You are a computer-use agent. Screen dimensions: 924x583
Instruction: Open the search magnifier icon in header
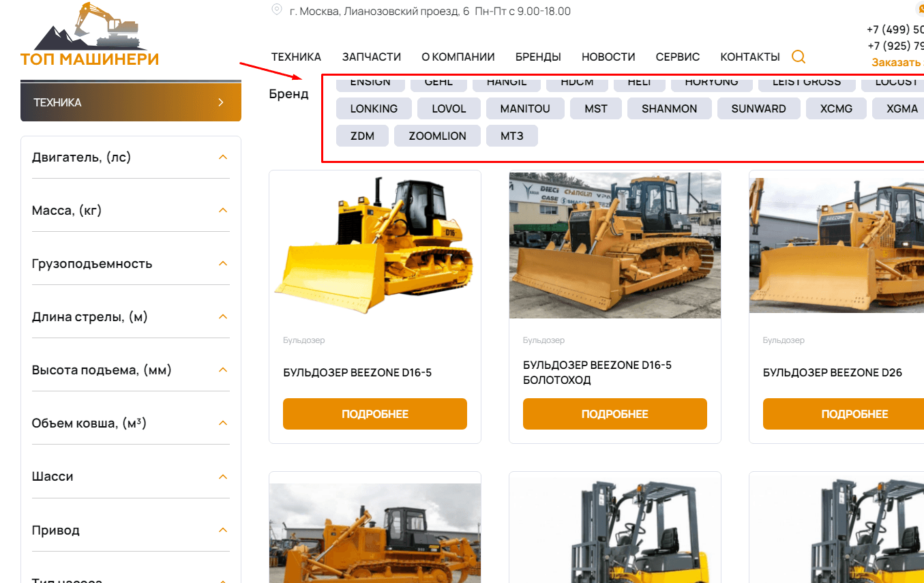tap(799, 57)
